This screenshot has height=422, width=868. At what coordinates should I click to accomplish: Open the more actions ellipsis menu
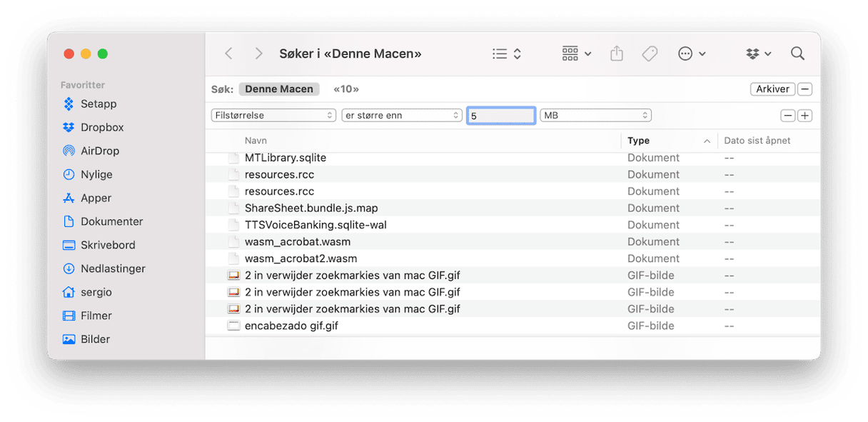coord(692,54)
